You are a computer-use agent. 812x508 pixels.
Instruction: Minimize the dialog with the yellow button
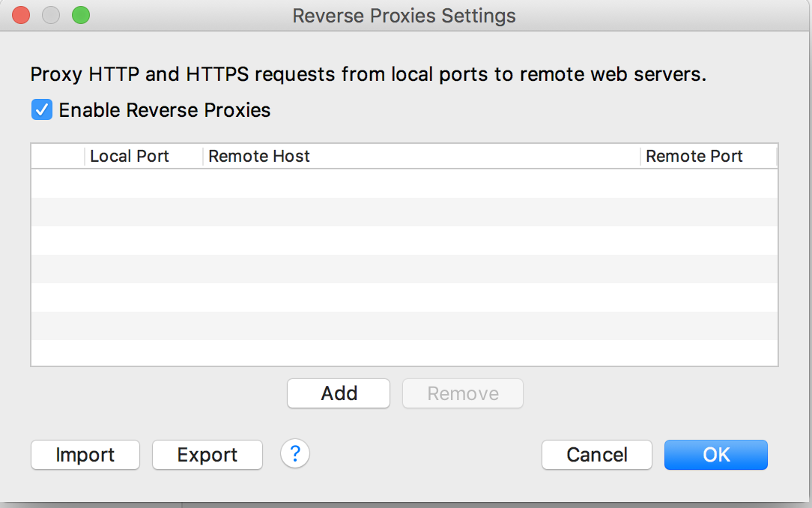click(51, 15)
